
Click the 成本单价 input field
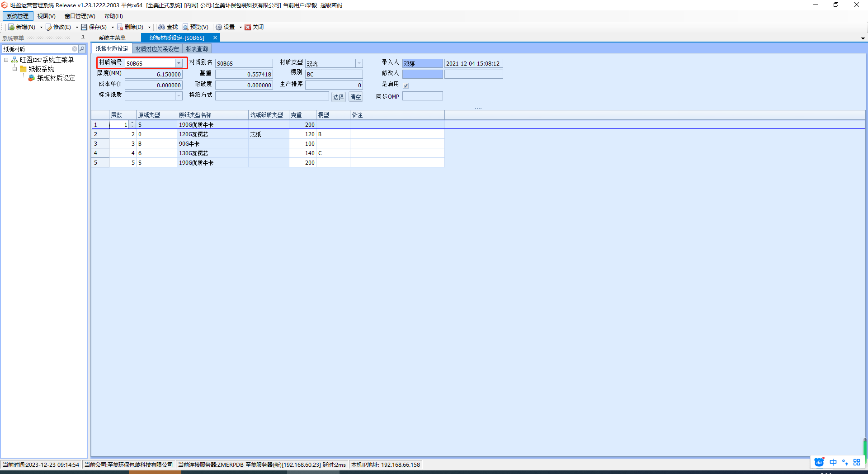tap(154, 85)
